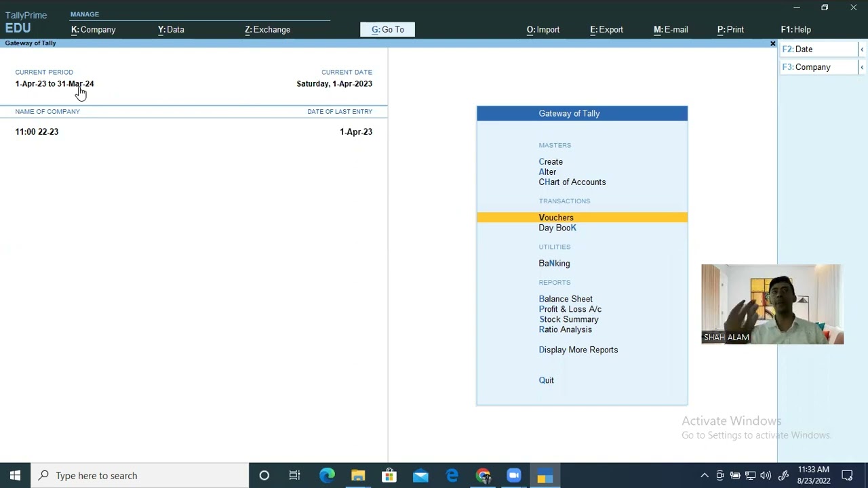This screenshot has height=488, width=868.
Task: Minimize the TallyPrime window
Action: pos(797,7)
